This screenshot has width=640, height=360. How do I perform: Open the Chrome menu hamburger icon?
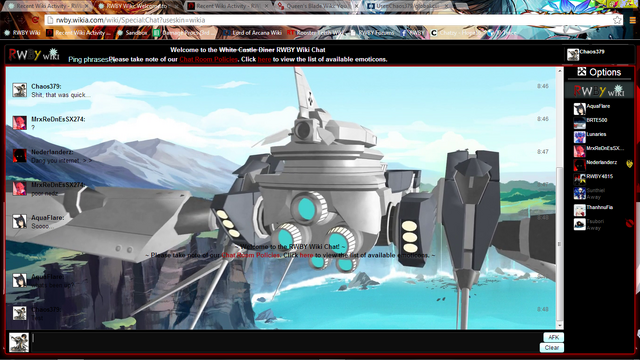(632, 20)
